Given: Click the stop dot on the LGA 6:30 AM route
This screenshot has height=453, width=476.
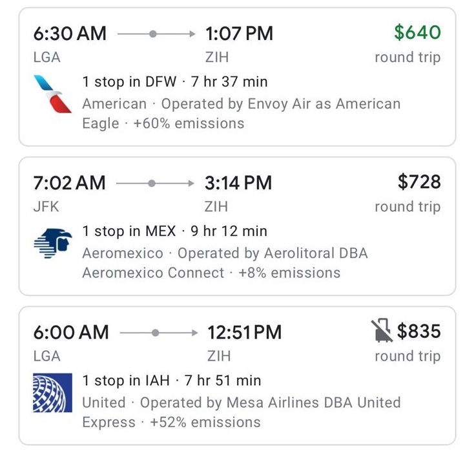Looking at the screenshot, I should click(152, 34).
